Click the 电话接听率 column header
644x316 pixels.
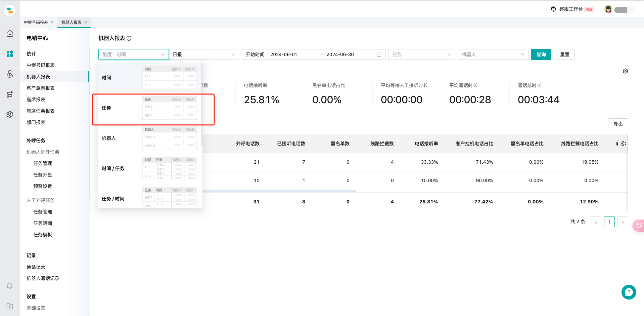tap(426, 144)
